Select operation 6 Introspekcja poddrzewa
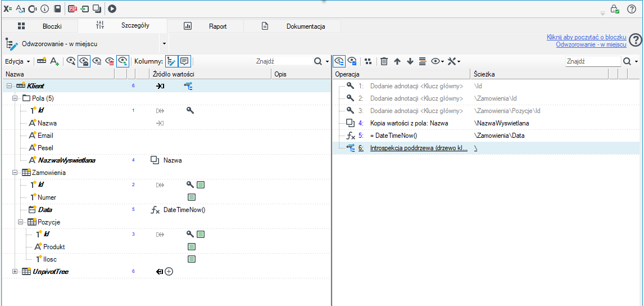The height and width of the screenshot is (306, 644). (486, 148)
